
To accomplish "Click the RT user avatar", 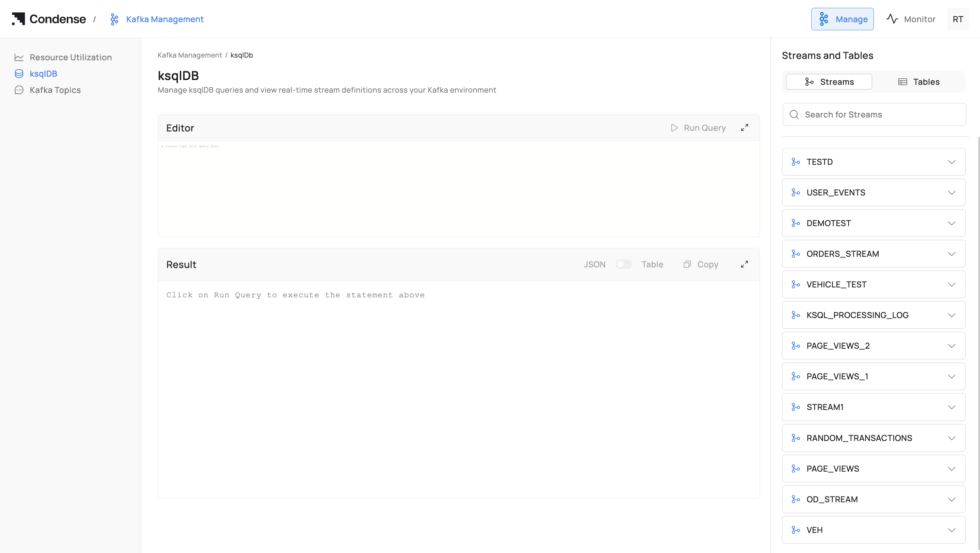I will (x=958, y=19).
